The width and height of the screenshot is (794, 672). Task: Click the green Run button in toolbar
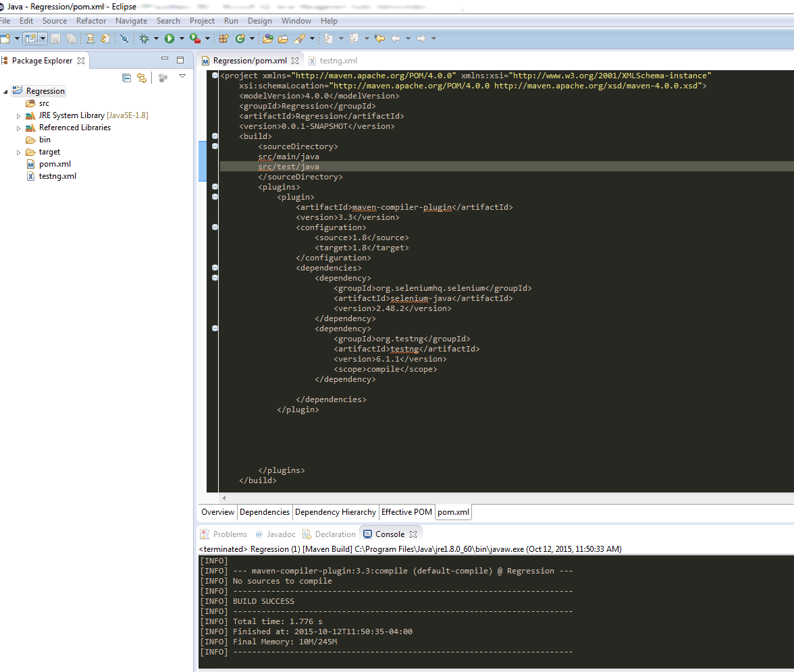(169, 39)
